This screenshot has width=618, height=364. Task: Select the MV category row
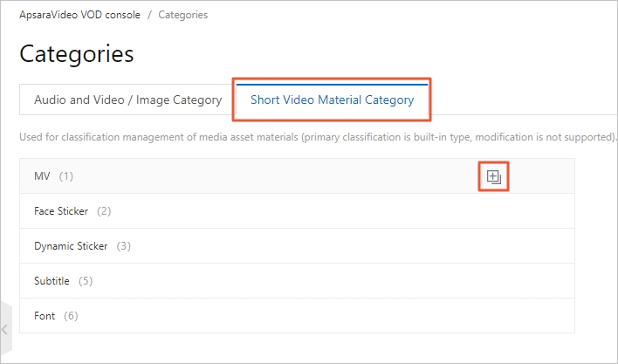coord(41,176)
